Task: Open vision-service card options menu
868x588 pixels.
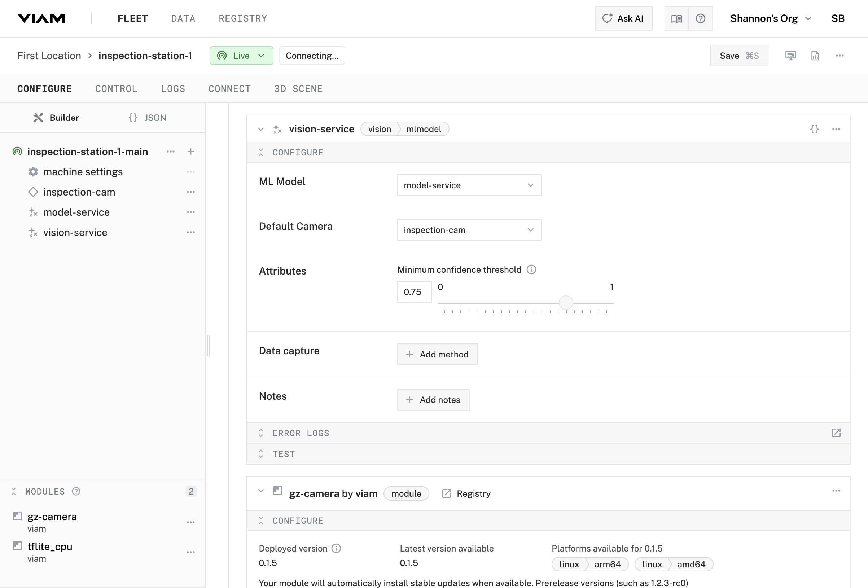Action: tap(836, 129)
